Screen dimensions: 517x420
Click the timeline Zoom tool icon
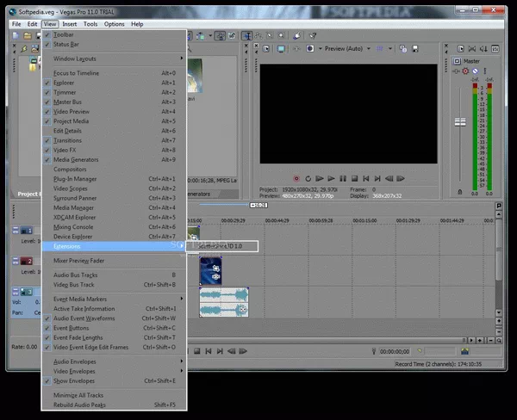tap(499, 341)
